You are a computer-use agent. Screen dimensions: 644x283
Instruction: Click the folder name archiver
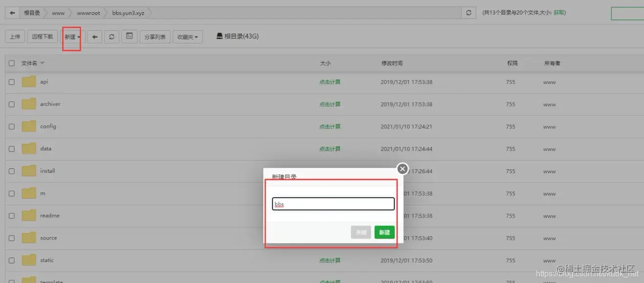tap(50, 104)
